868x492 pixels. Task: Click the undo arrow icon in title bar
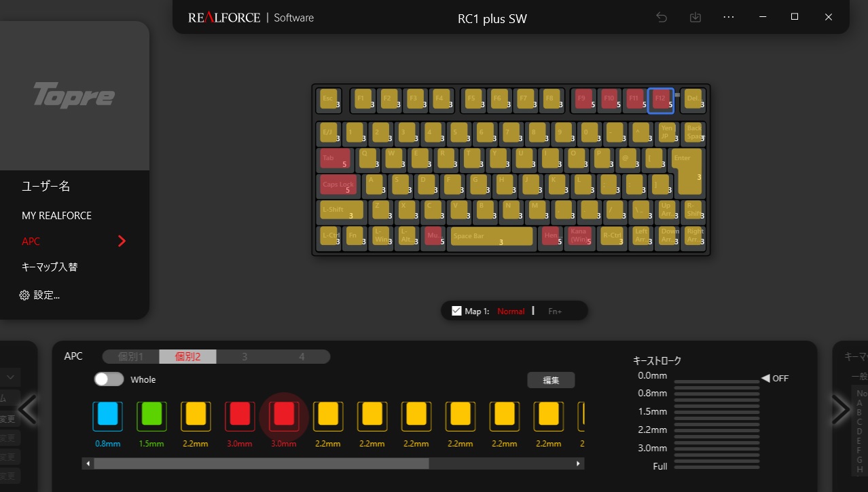(662, 18)
